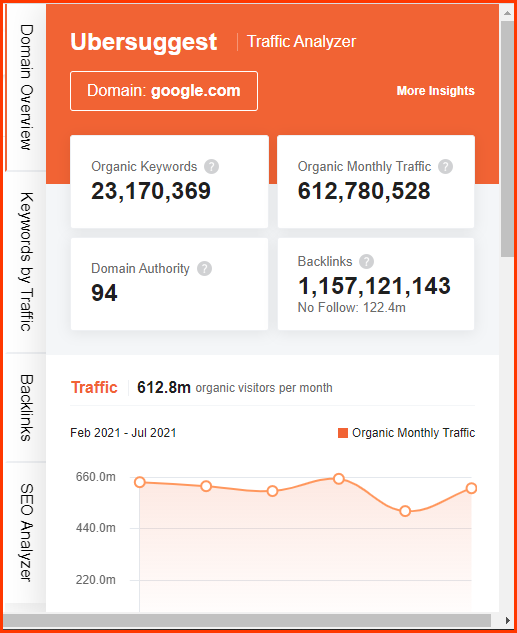Image resolution: width=517 pixels, height=633 pixels.
Task: Click the Feb 2021 - Jul 2021 date range
Action: 123,433
